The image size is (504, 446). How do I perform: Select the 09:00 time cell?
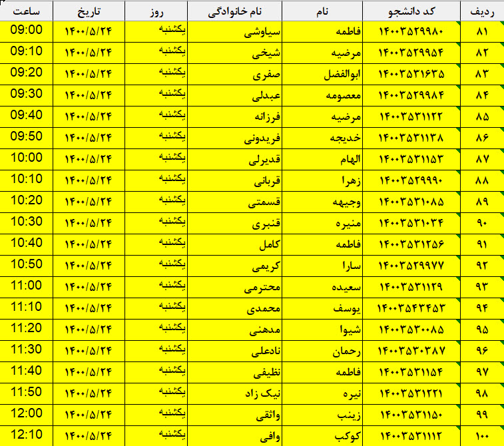point(27,31)
